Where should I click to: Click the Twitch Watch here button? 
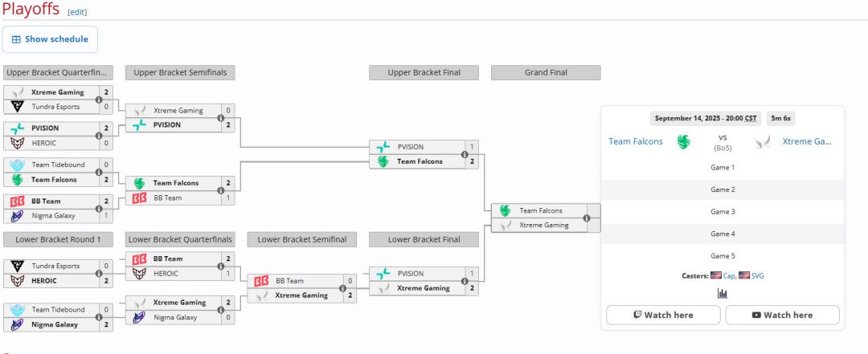(663, 315)
